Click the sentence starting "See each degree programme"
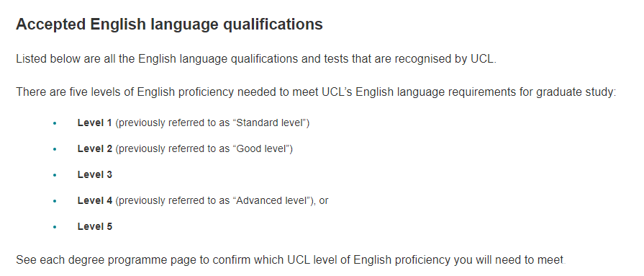Viewport: 644px width, 276px height. tap(291, 260)
